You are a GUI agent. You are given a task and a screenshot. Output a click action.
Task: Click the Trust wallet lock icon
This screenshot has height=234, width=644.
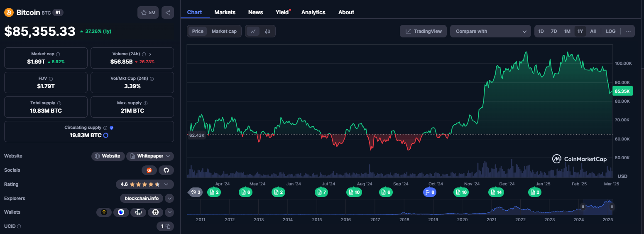click(155, 212)
